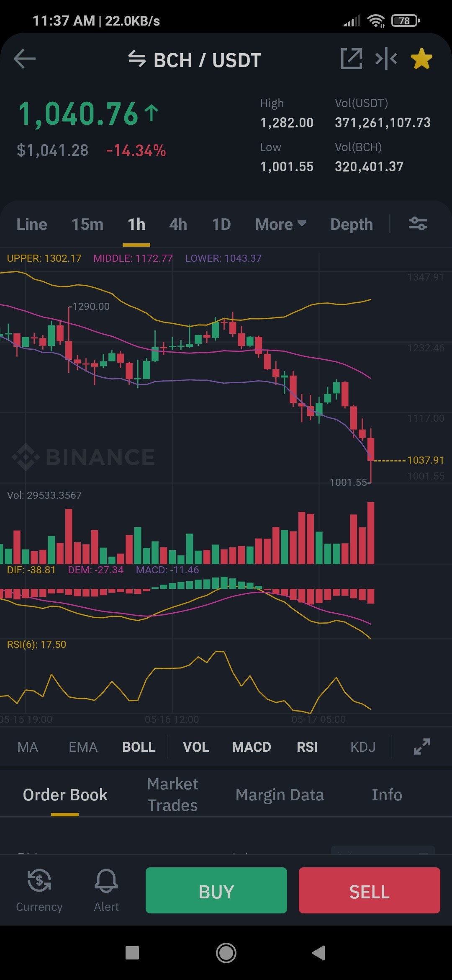The height and width of the screenshot is (980, 452).
Task: Tap the back arrow icon
Action: tap(25, 59)
